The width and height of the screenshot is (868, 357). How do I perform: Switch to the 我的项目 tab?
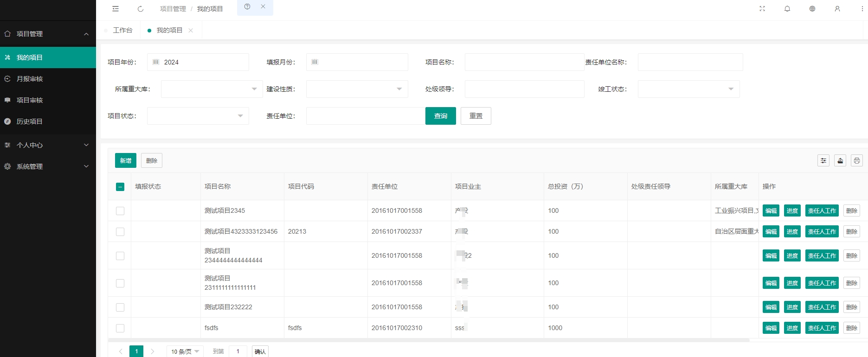(x=169, y=30)
